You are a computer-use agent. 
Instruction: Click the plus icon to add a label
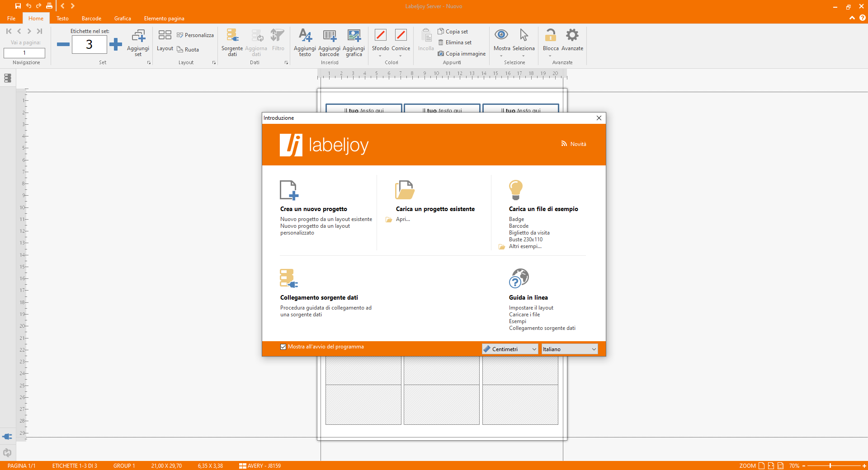(x=116, y=44)
